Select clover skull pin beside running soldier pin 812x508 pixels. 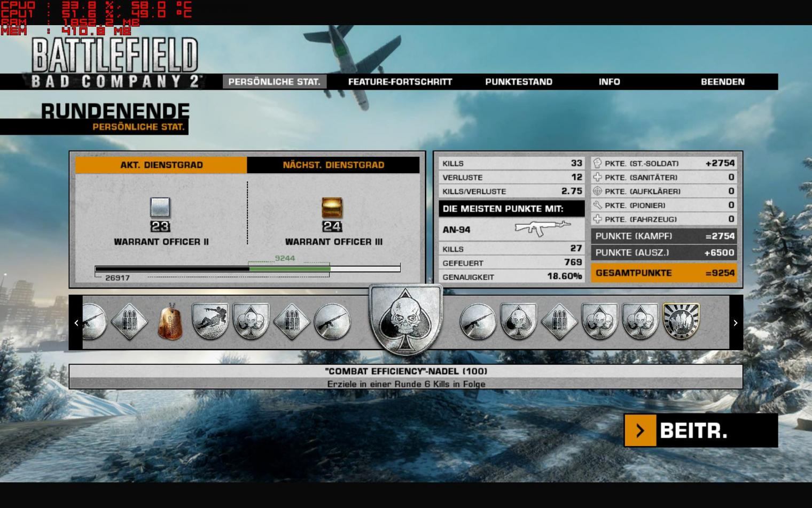(251, 321)
